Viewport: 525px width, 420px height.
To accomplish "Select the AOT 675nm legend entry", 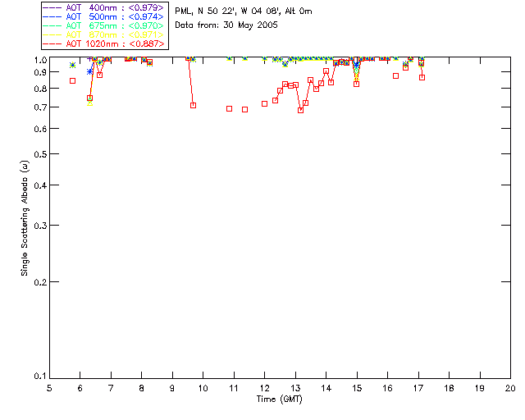I will 103,25.
